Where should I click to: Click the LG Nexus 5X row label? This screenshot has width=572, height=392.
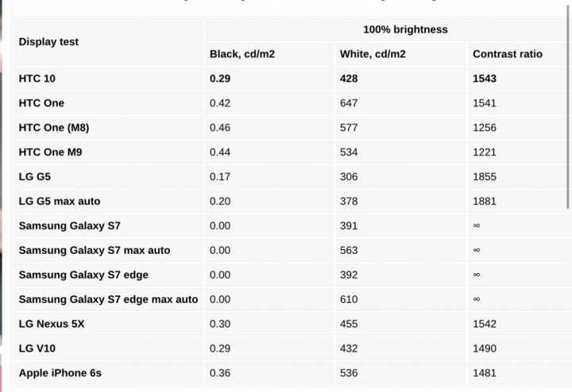[x=52, y=324]
